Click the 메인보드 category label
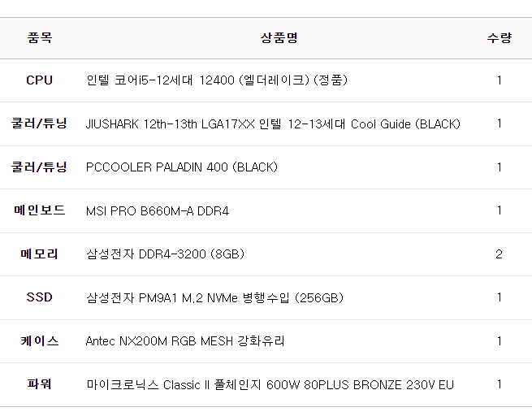Screen dimensions: 532x416 tap(39, 210)
